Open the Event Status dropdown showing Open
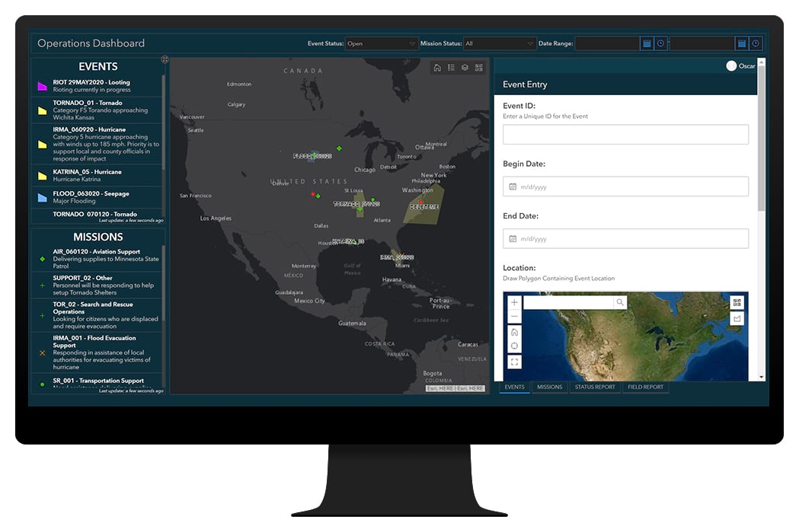The height and width of the screenshot is (532, 799). (x=381, y=43)
